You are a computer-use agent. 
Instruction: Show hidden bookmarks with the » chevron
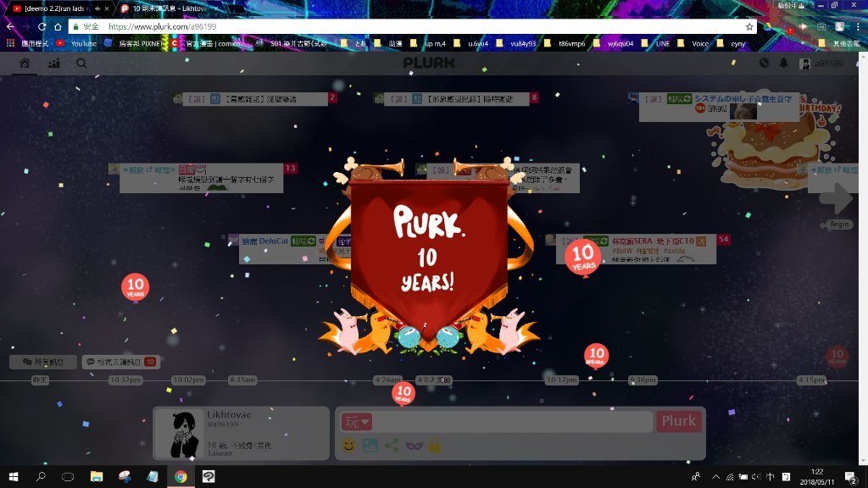(803, 43)
